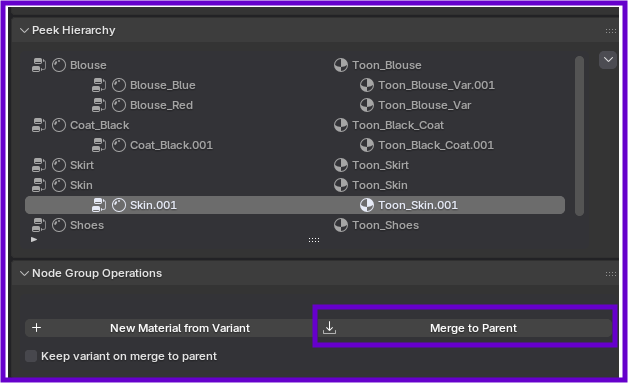Click the Toon_Blouse_Var material name

(425, 105)
